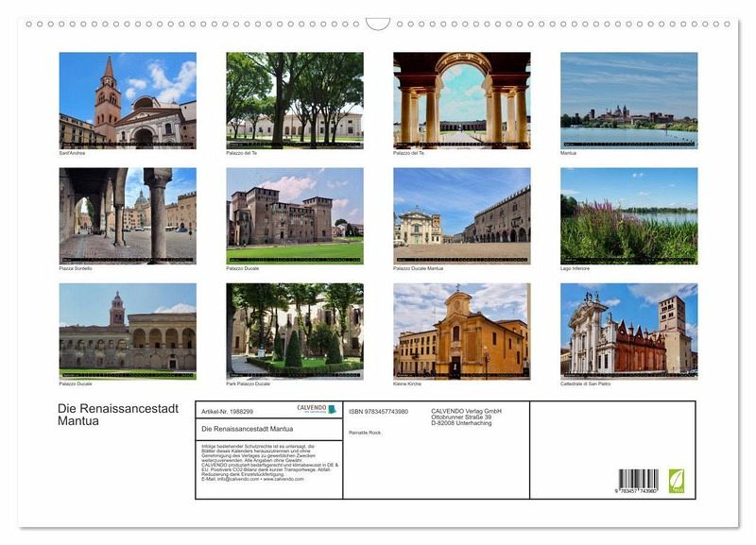The image size is (756, 545).
Task: Click the barcode image
Action: pyautogui.click(x=639, y=480)
